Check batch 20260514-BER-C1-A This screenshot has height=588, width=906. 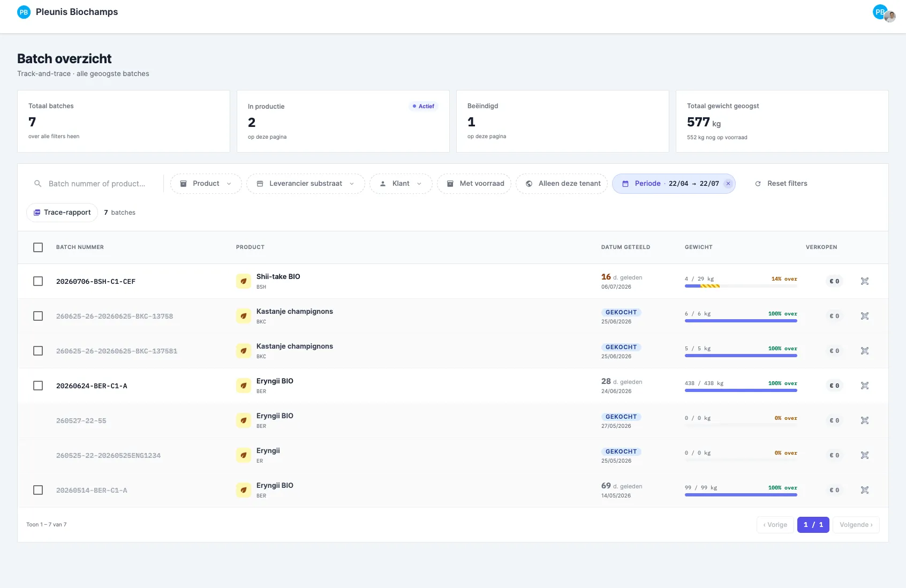[x=38, y=490]
